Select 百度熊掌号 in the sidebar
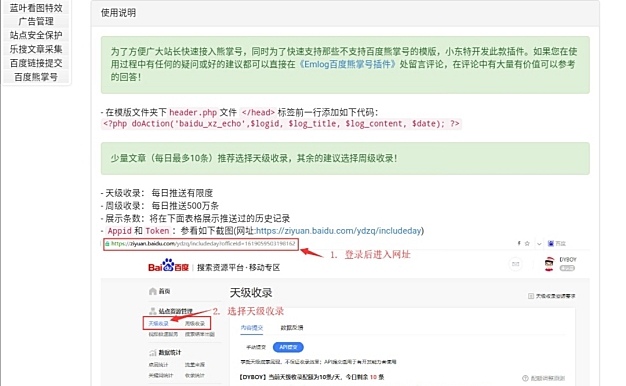Image resolution: width=626 pixels, height=386 pixels. click(36, 77)
